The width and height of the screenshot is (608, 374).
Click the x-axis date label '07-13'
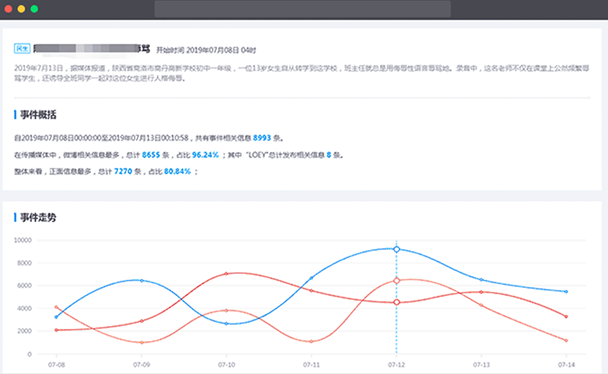[481, 365]
